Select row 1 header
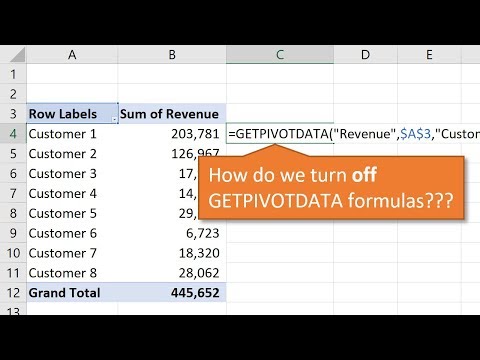The width and height of the screenshot is (480, 360). (13, 74)
